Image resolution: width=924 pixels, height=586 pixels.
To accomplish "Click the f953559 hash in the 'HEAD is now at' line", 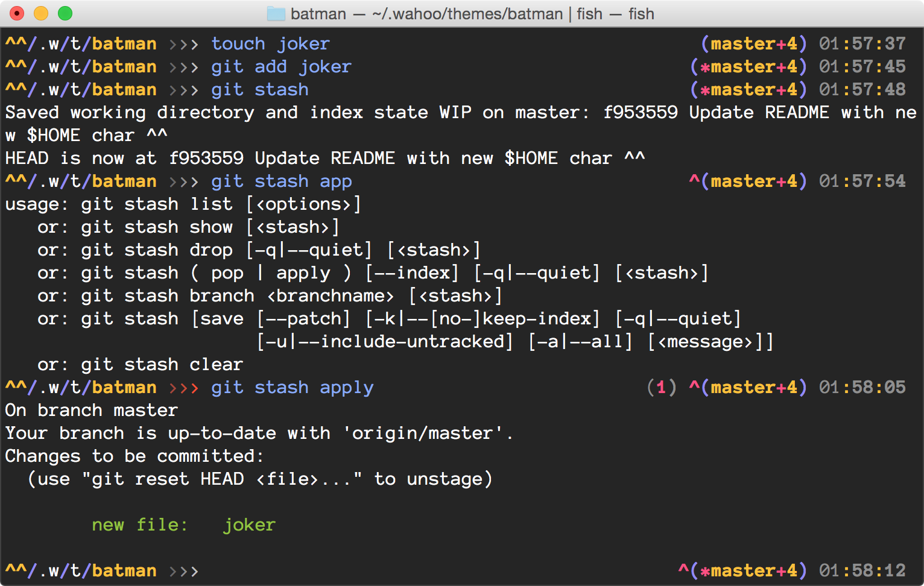I will 206,159.
